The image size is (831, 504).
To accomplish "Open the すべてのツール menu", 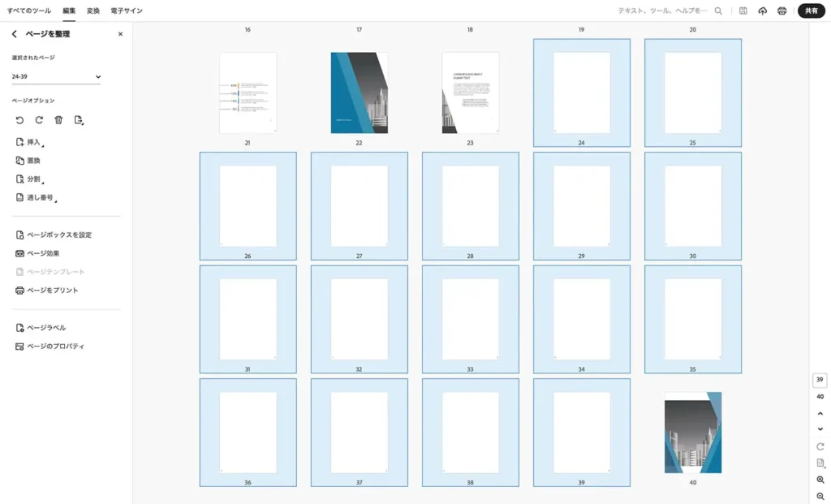I will click(28, 11).
